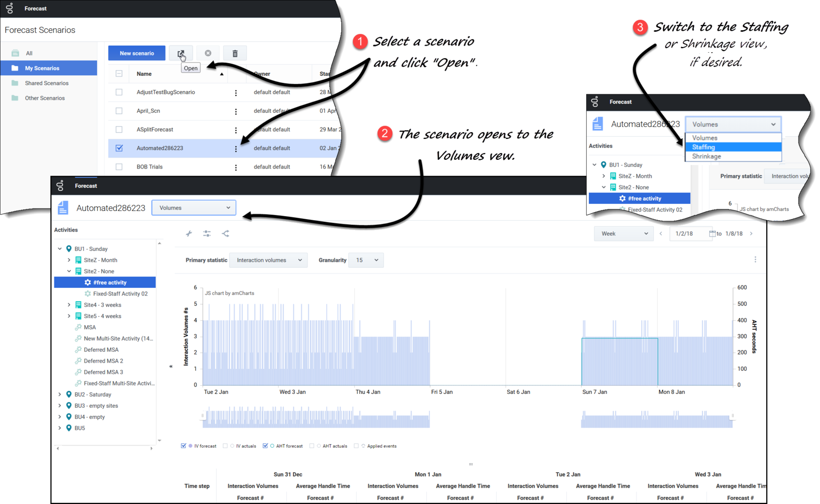
Task: Select Staffing in the view dropdown list
Action: [733, 147]
